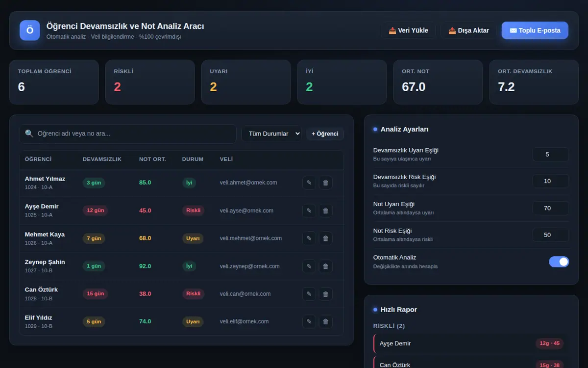Screen dimensions: 588x368
Task: Click email veli.ahmet@ornek.com
Action: coord(248,183)
